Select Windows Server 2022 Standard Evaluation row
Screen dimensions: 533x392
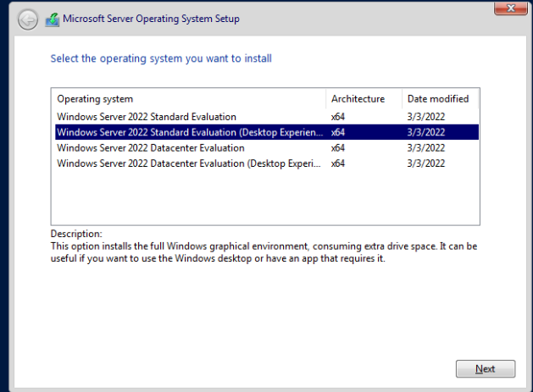click(267, 117)
